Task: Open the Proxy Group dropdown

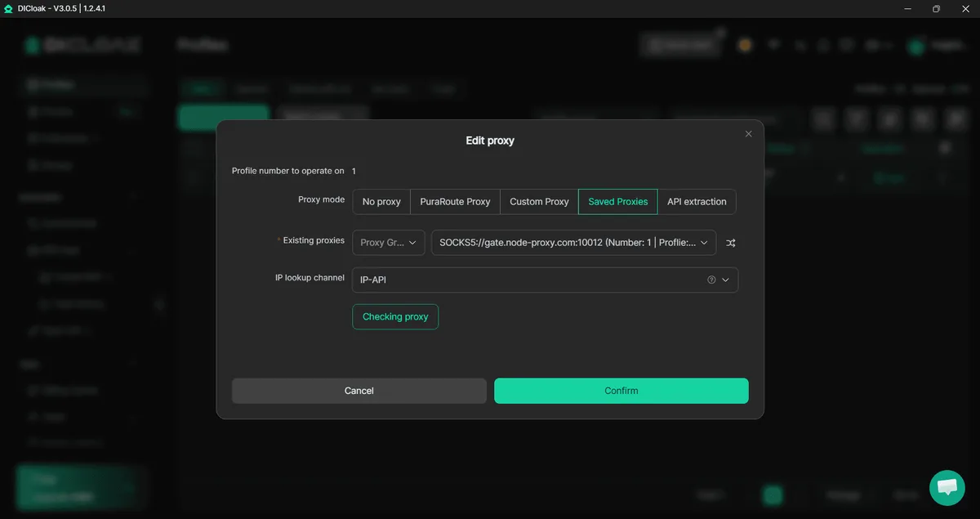Action: coord(389,243)
